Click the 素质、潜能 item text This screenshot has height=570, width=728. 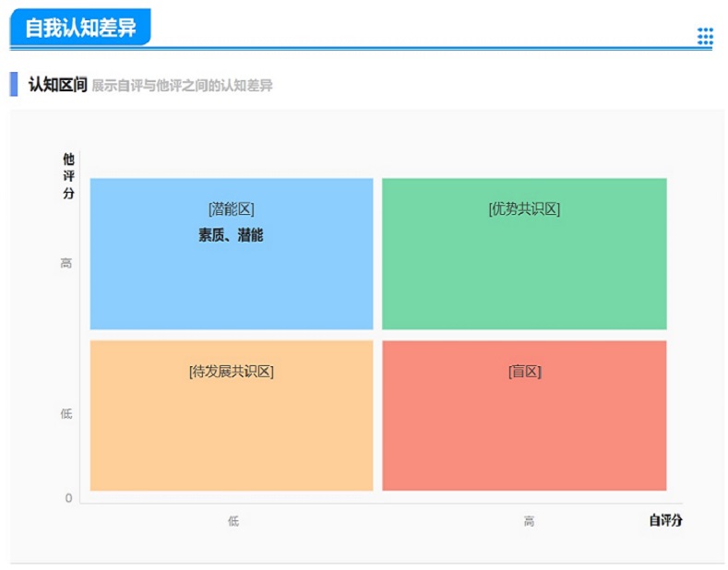click(x=231, y=235)
